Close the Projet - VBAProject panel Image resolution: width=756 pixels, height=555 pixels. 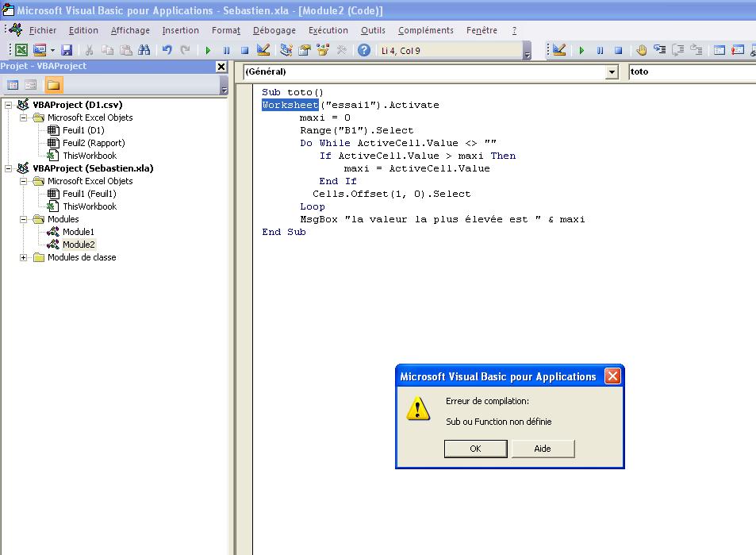(221, 67)
